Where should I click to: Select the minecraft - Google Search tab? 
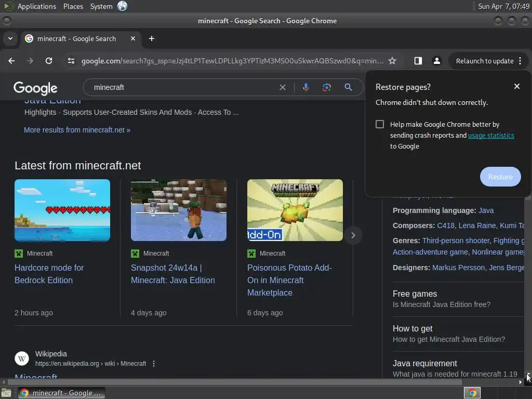82,38
